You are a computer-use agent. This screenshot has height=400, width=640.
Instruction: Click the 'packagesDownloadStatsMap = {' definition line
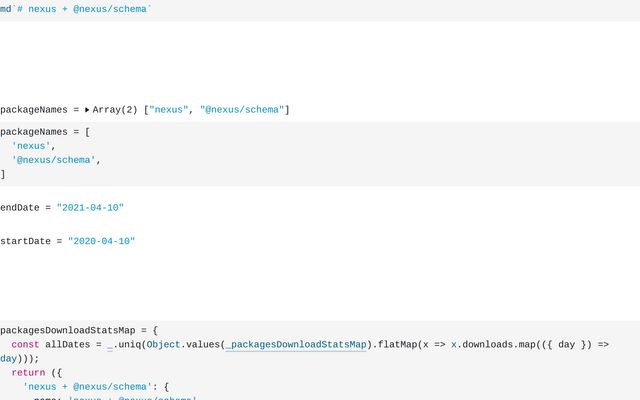point(79,330)
